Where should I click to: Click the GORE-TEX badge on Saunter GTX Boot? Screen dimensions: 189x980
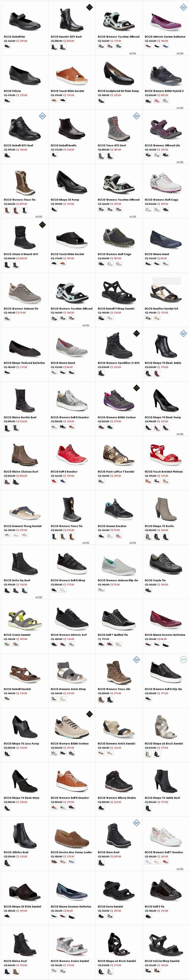[x=89, y=6]
